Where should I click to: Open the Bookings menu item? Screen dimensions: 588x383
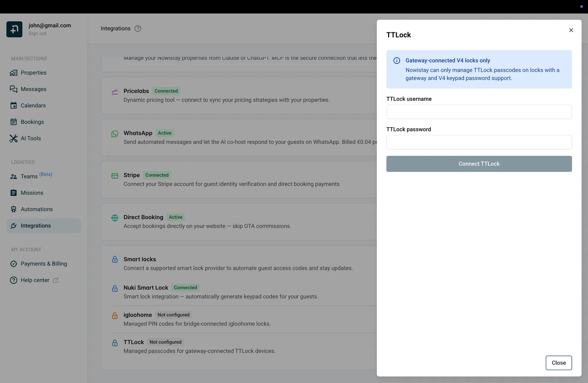tap(44, 122)
